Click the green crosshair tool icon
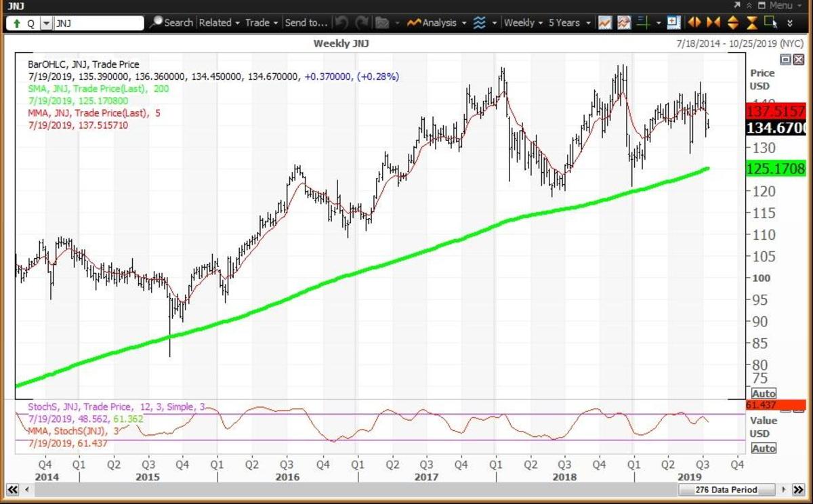Image resolution: width=813 pixels, height=504 pixels. pos(644,22)
